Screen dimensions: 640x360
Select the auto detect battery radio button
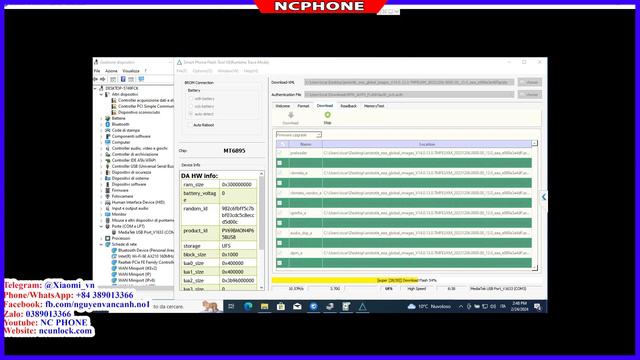[191, 114]
